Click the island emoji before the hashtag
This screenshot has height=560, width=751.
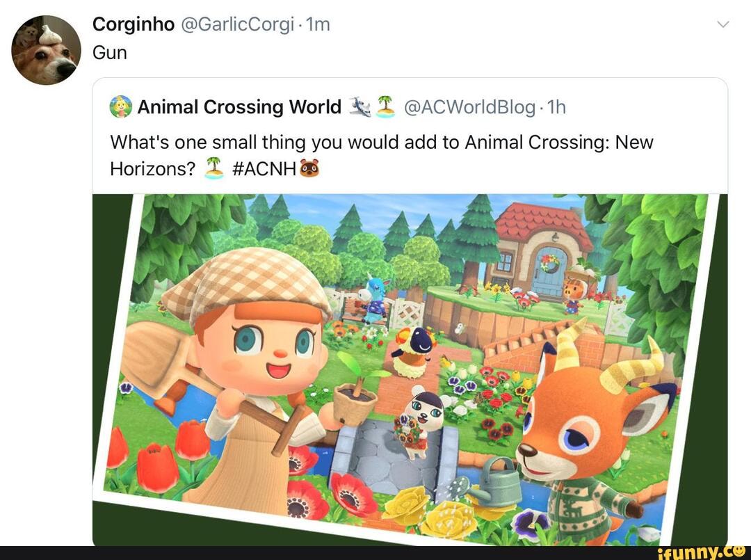(x=214, y=168)
